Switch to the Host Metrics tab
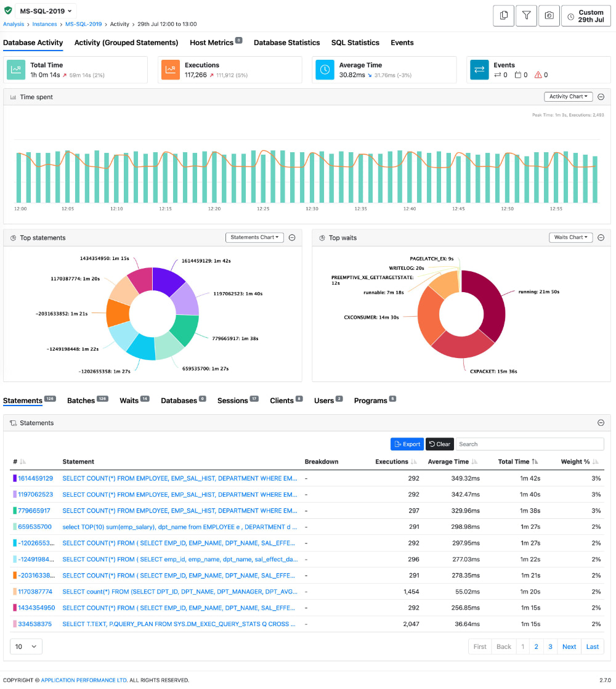The width and height of the screenshot is (616, 689). 211,43
